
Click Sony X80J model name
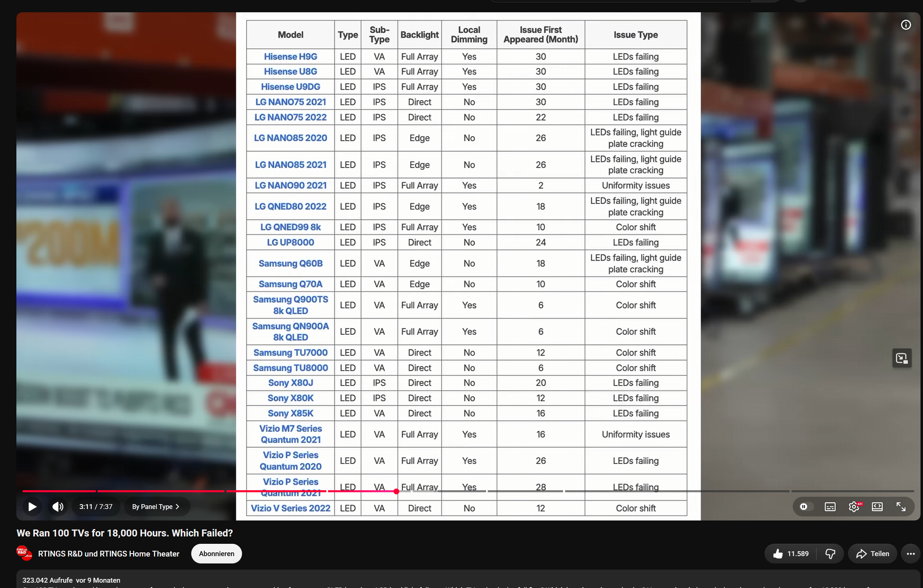tap(290, 383)
